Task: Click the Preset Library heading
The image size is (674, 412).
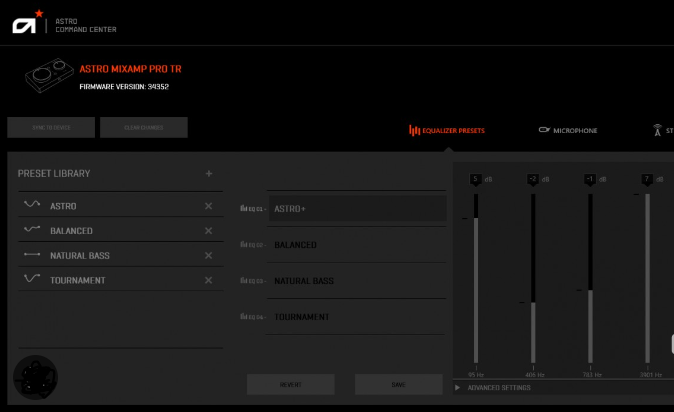Action: coord(54,173)
